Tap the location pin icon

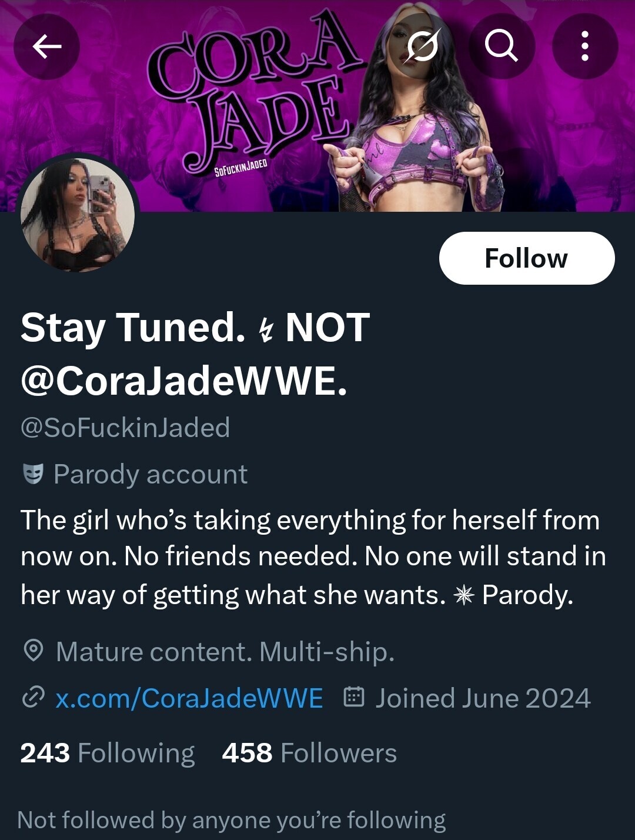click(33, 651)
